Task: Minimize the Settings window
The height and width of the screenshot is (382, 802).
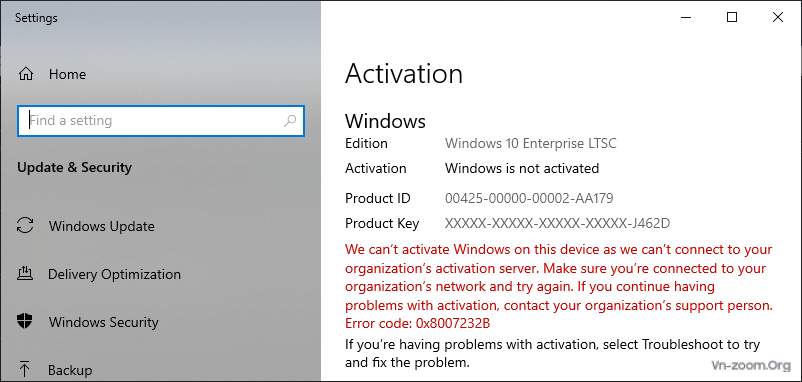Action: click(686, 17)
